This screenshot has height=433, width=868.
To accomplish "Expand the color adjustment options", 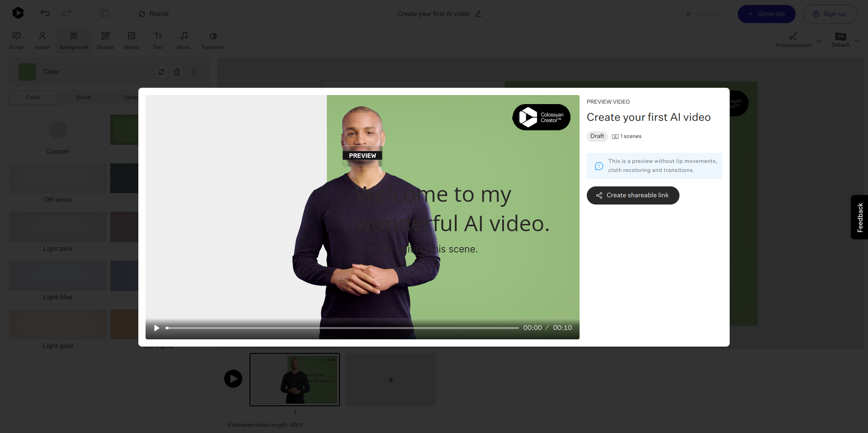I will [x=161, y=72].
